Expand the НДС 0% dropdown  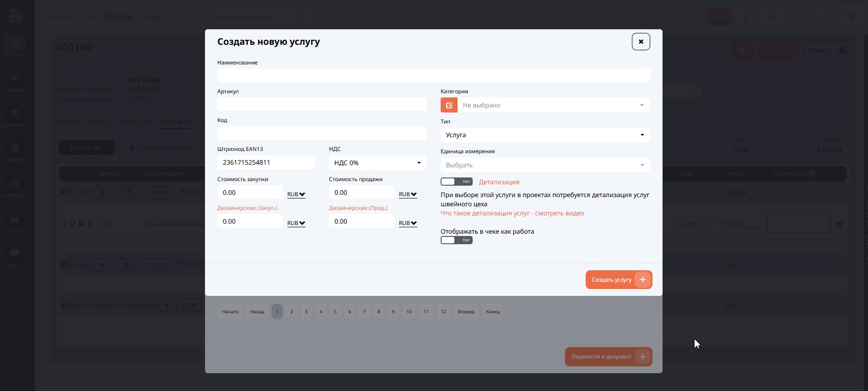pyautogui.click(x=377, y=163)
